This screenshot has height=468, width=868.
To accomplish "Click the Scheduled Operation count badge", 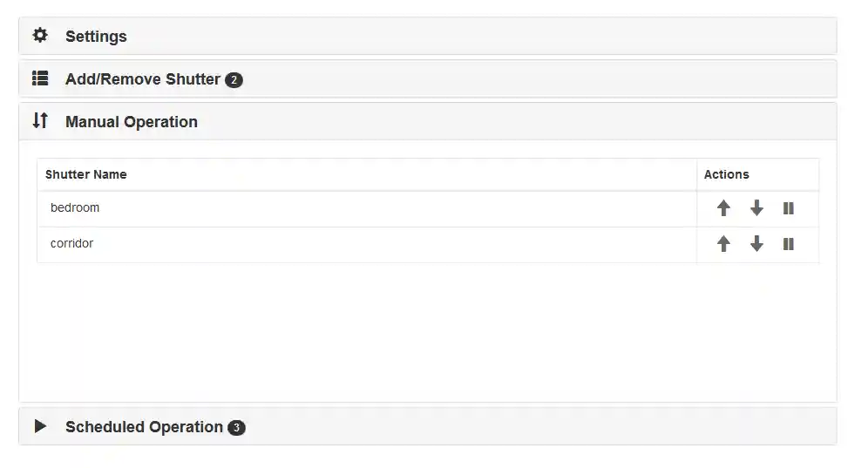I will [236, 428].
